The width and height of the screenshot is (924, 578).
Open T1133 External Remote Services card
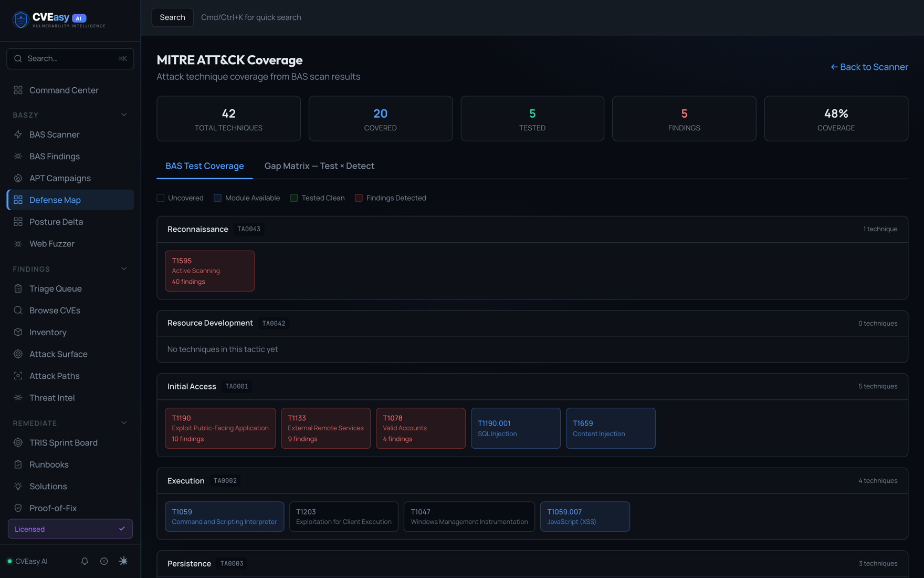click(x=326, y=428)
